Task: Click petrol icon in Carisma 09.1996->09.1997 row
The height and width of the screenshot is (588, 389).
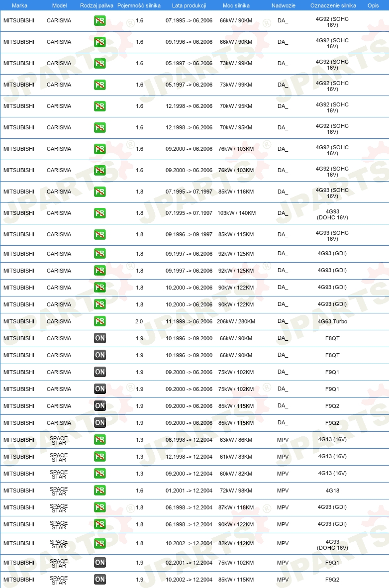Action: click(100, 234)
